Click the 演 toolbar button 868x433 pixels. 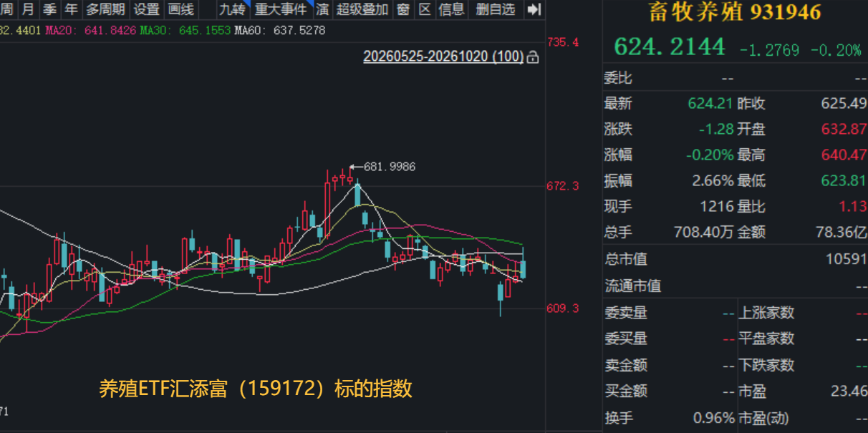[322, 9]
